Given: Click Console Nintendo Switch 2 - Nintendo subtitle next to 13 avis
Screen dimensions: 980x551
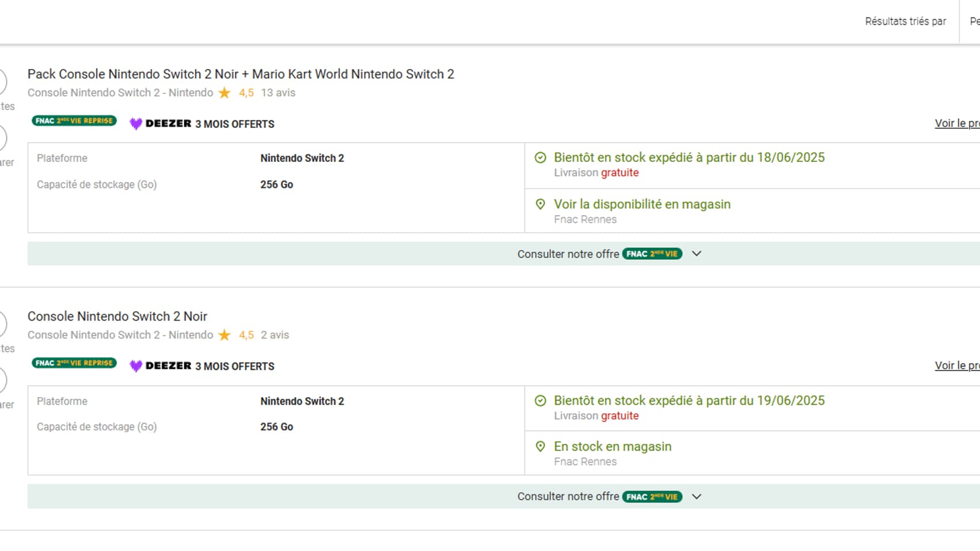Looking at the screenshot, I should coord(121,93).
